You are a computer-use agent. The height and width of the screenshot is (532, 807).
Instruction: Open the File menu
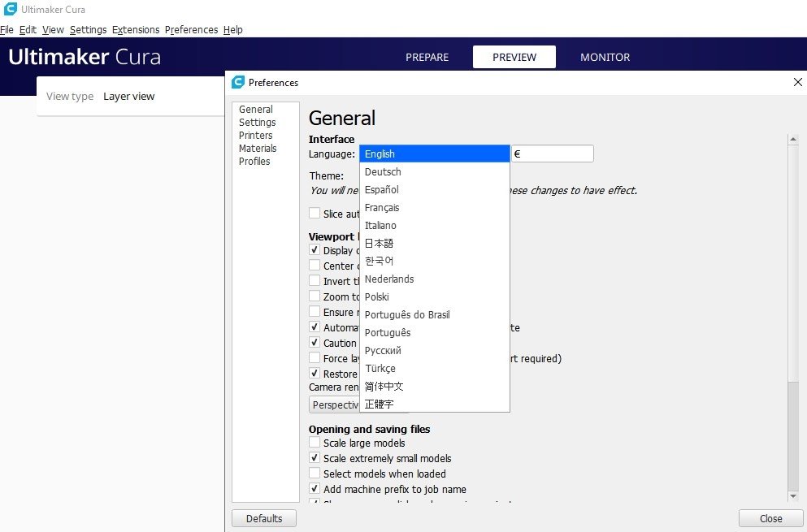7,30
